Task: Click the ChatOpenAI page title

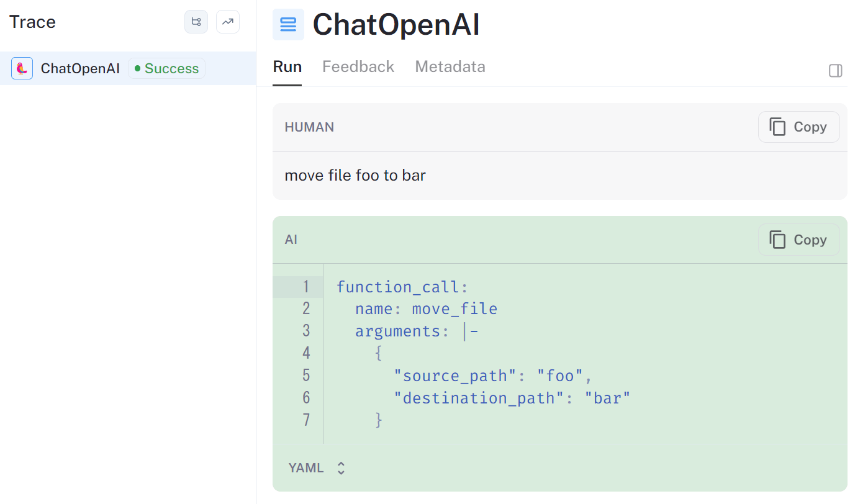Action: click(x=396, y=25)
